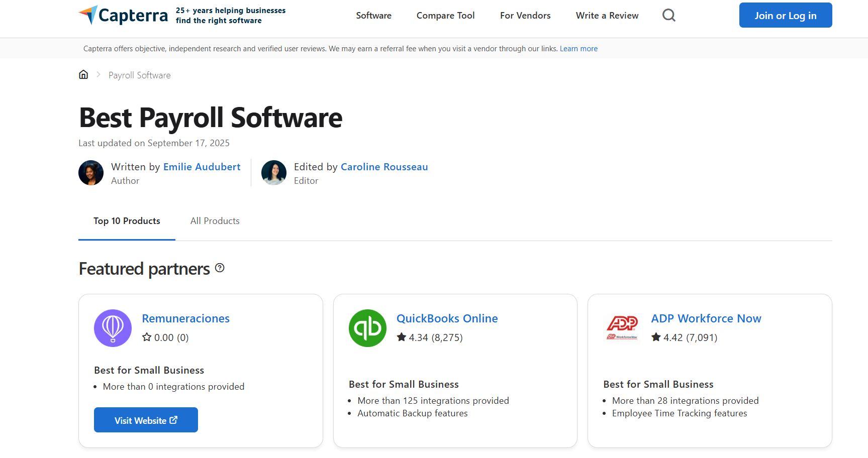Open the For Vendors menu
Screen dimensions: 868x458
(525, 15)
